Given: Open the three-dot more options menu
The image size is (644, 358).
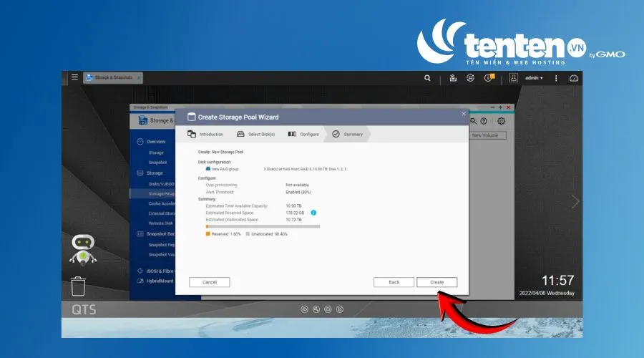Looking at the screenshot, I should (556, 78).
